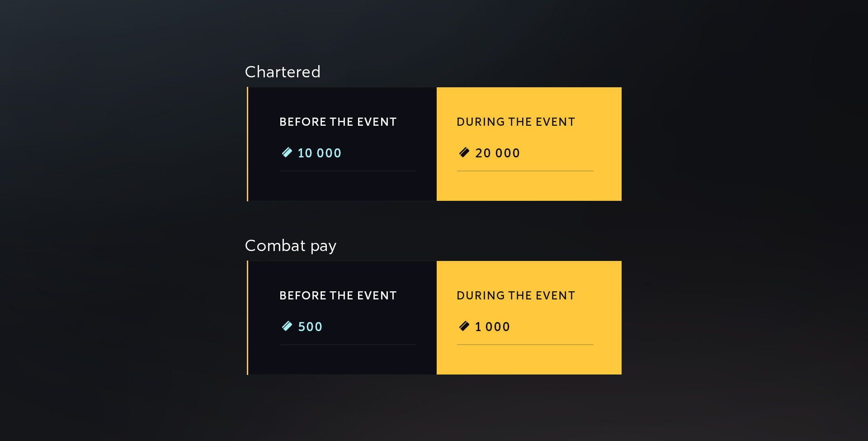Click the 10 000 chartered value
Screen dimensions: 868x441
tap(319, 153)
